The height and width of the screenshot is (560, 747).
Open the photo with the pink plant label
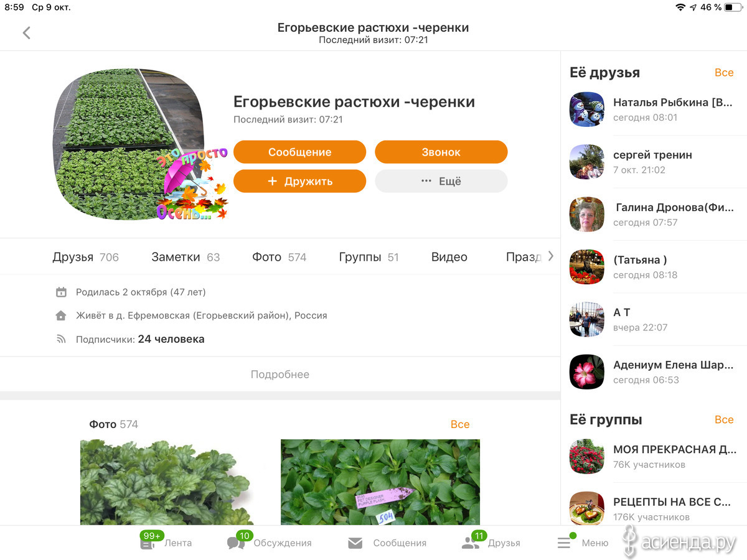click(380, 482)
